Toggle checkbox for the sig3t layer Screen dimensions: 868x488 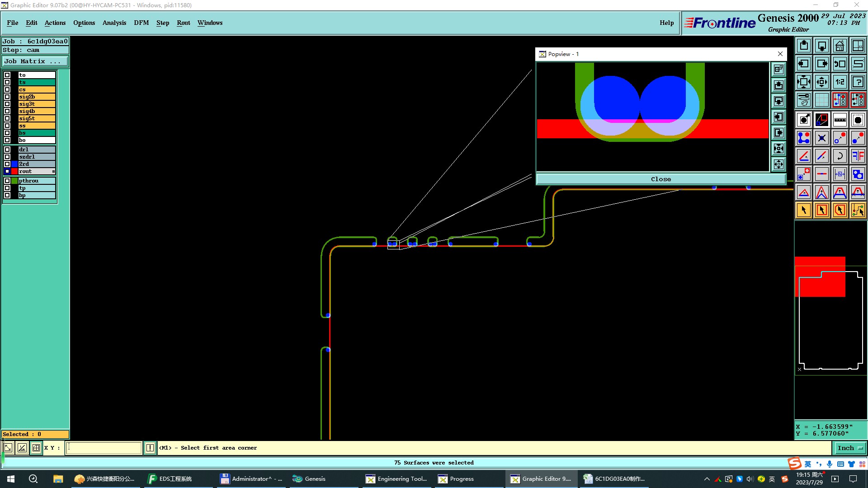[7, 104]
